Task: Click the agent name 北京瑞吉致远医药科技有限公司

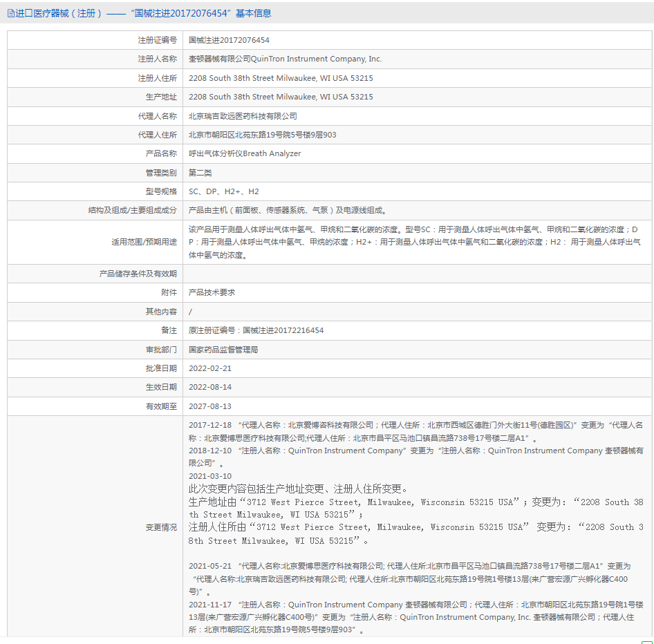Action: (x=243, y=116)
